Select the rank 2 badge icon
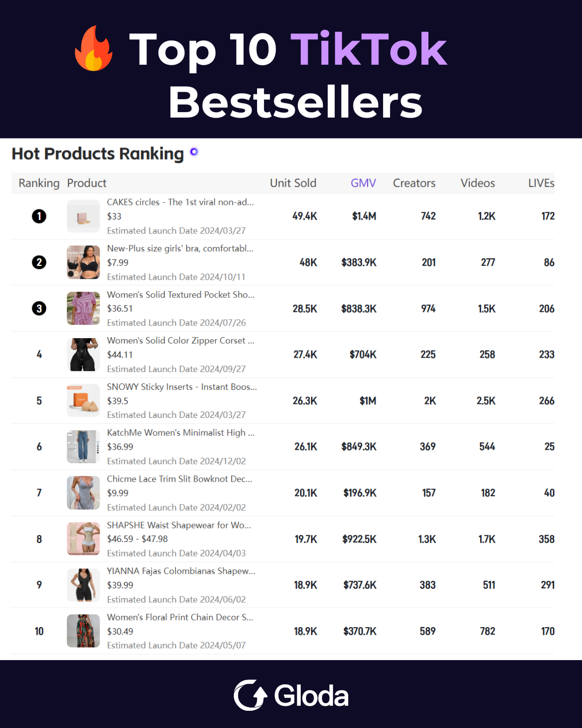582x728 pixels. click(x=39, y=263)
